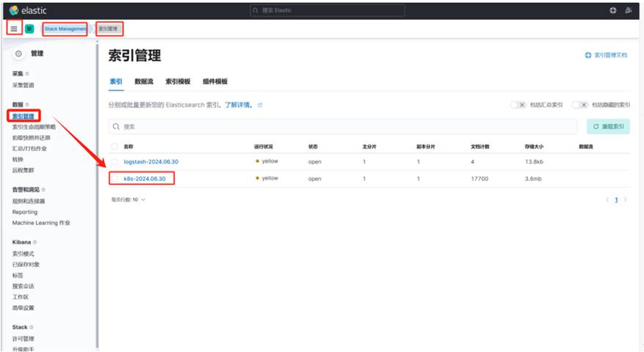Toggle 包括汇总索引 switch
This screenshot has height=352, width=644.
pyautogui.click(x=518, y=105)
